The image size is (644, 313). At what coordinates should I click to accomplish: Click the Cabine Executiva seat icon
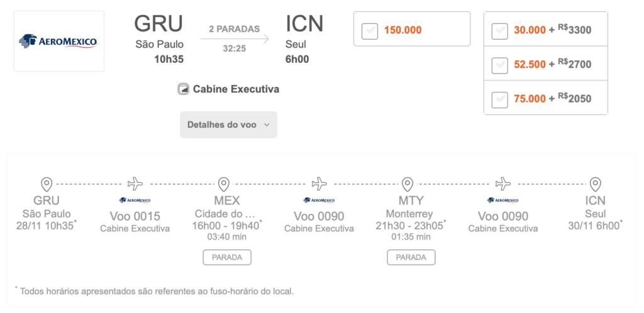[x=183, y=89]
